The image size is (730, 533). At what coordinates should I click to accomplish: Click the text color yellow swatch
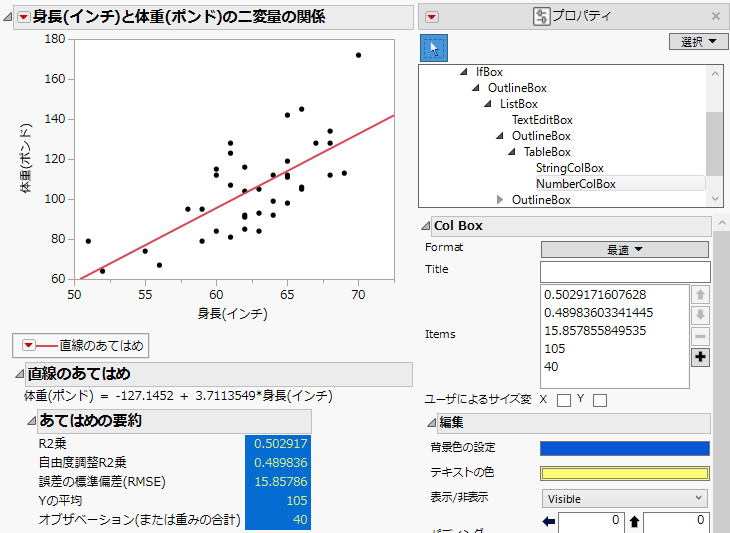tap(624, 473)
